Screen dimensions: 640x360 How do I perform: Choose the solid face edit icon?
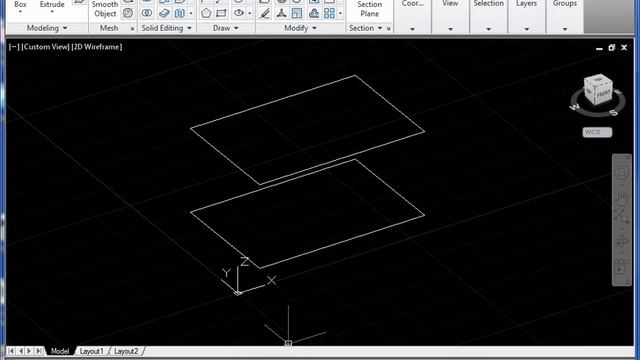[x=164, y=13]
